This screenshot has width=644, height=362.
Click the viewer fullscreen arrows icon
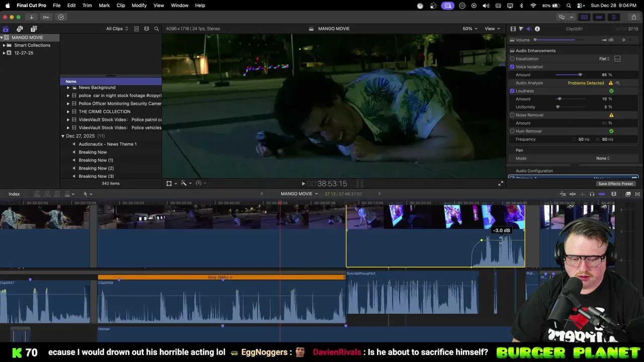tap(501, 184)
